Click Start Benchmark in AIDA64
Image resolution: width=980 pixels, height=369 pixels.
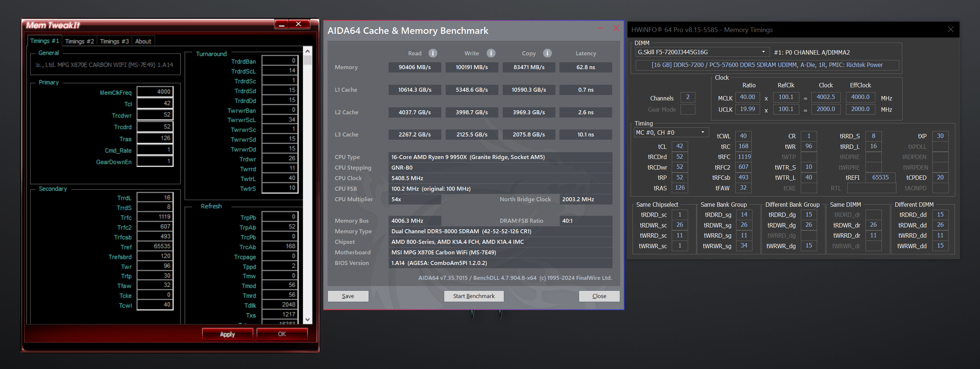pos(474,296)
